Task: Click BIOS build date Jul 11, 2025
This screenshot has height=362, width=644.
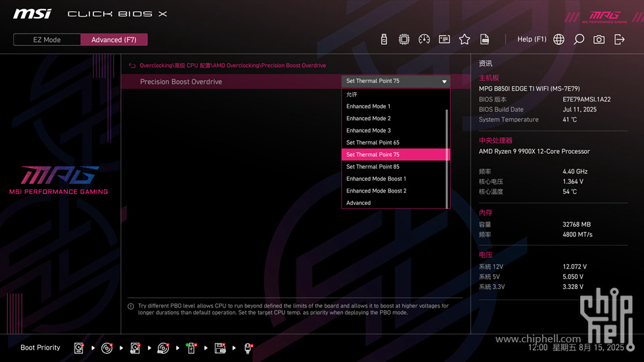Action: tap(580, 110)
